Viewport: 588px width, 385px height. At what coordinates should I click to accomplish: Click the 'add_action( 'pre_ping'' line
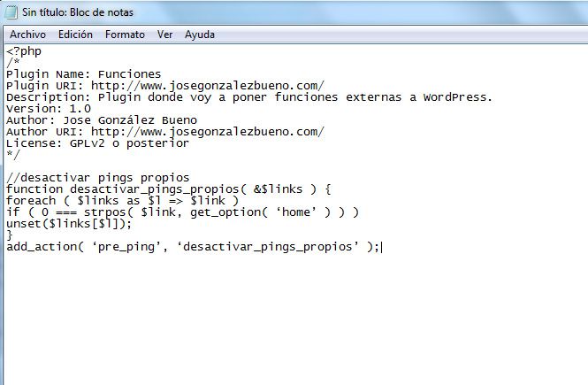click(x=193, y=247)
